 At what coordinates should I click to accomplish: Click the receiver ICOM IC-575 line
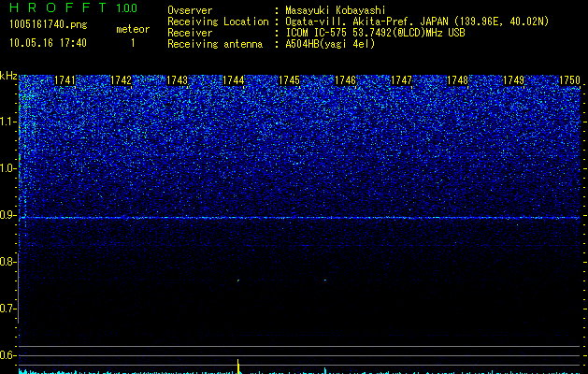375,33
